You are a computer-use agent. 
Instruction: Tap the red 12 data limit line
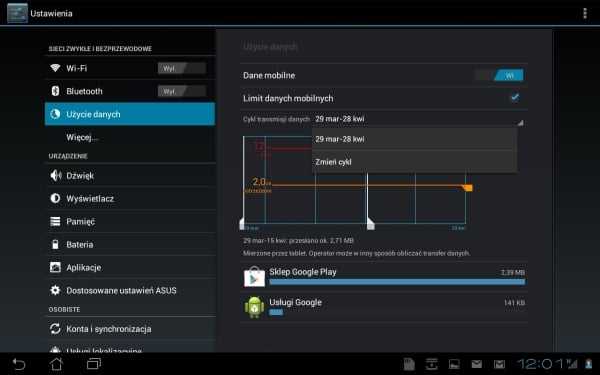(291, 148)
